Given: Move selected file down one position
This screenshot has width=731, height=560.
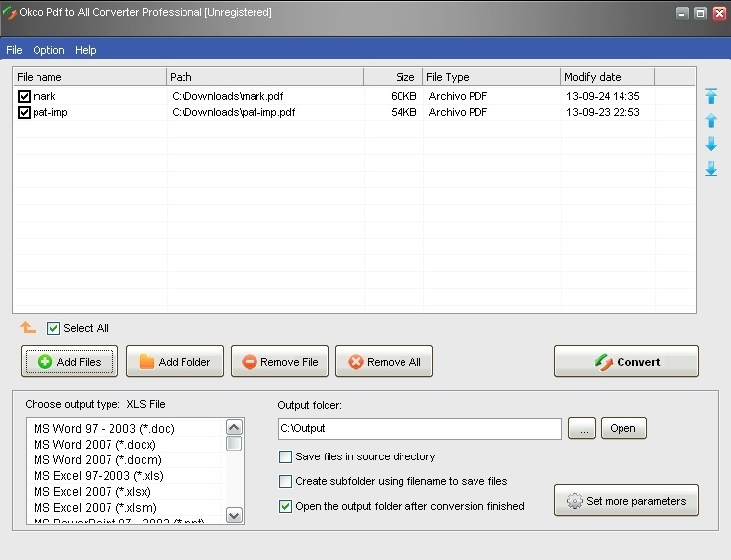Looking at the screenshot, I should [x=711, y=144].
